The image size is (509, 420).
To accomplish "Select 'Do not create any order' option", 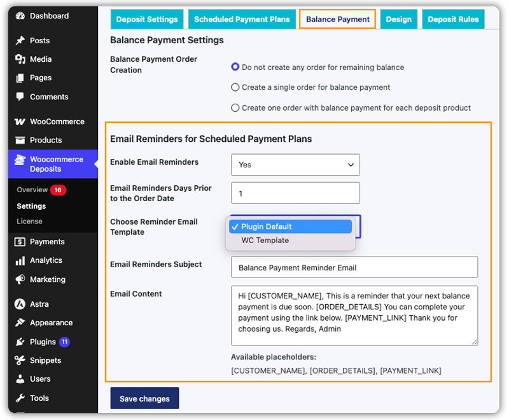I will tap(235, 67).
